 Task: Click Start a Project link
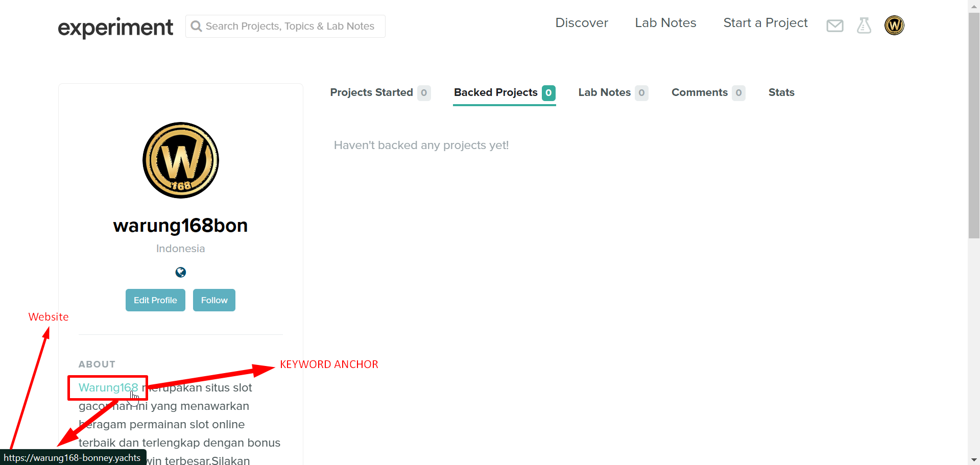coord(765,23)
